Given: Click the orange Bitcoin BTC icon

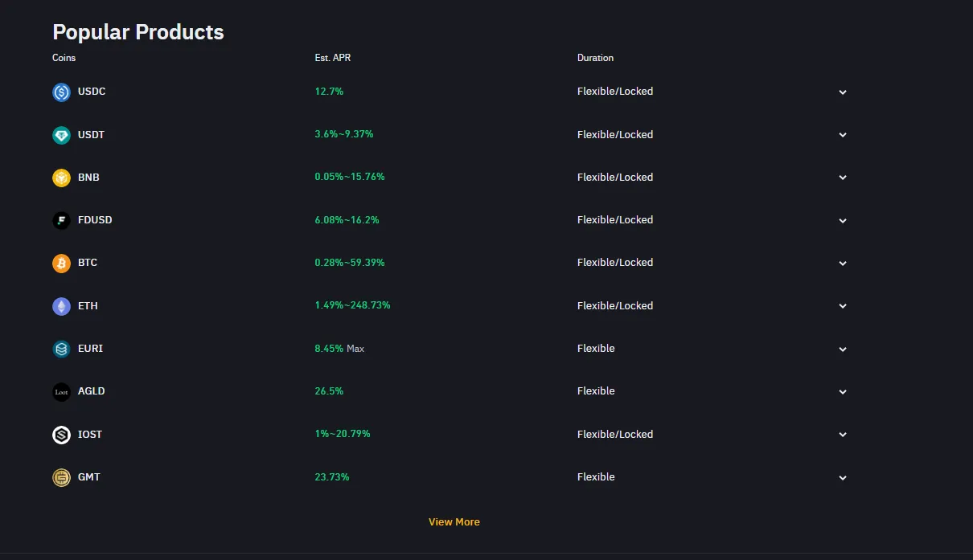Looking at the screenshot, I should pyautogui.click(x=61, y=263).
